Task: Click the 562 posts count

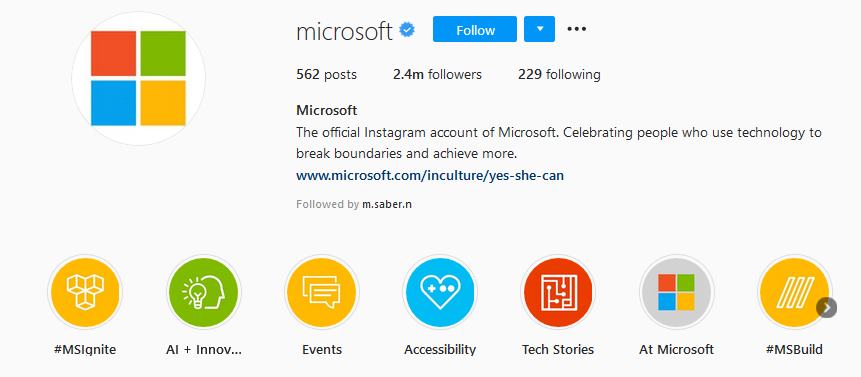Action: coord(326,74)
